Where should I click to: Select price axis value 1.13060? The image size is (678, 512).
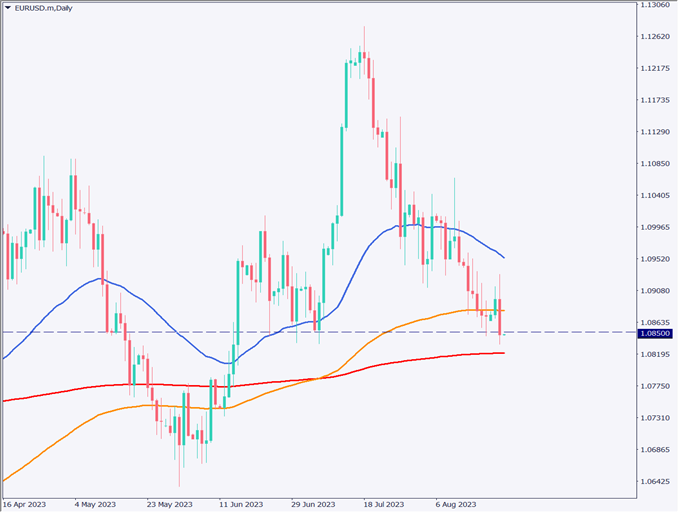tap(655, 5)
